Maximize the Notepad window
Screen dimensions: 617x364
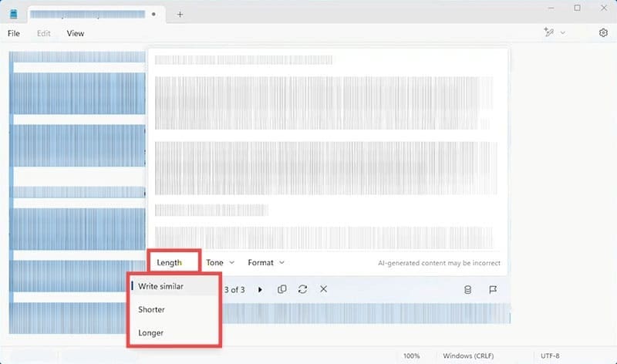pyautogui.click(x=577, y=8)
